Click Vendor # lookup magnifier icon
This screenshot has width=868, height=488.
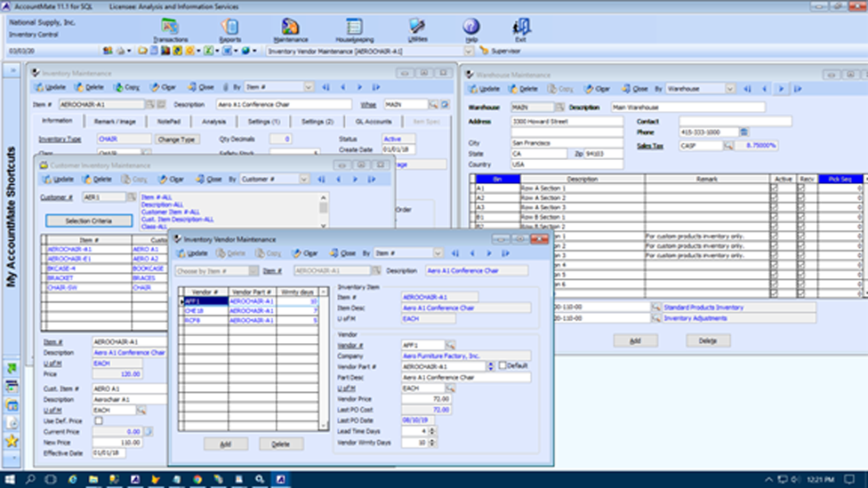point(451,345)
